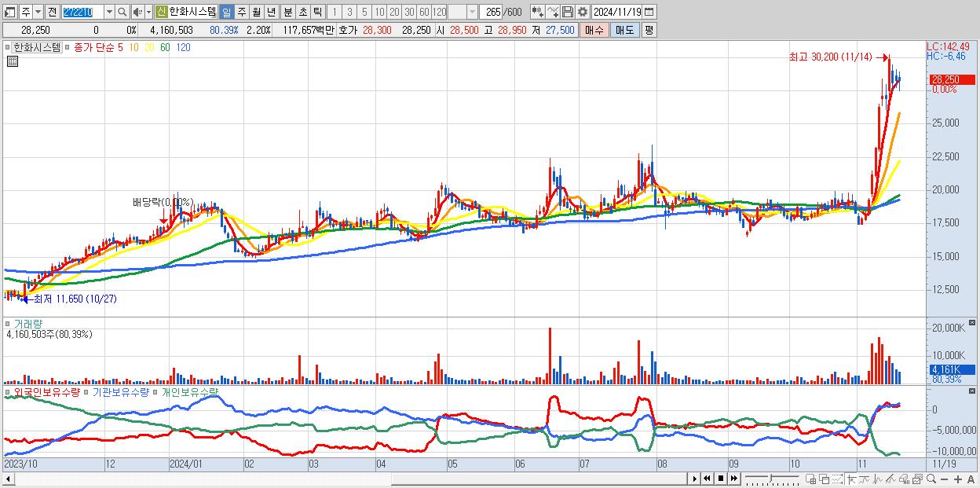Switch to the 분 minute chart period

(x=287, y=12)
